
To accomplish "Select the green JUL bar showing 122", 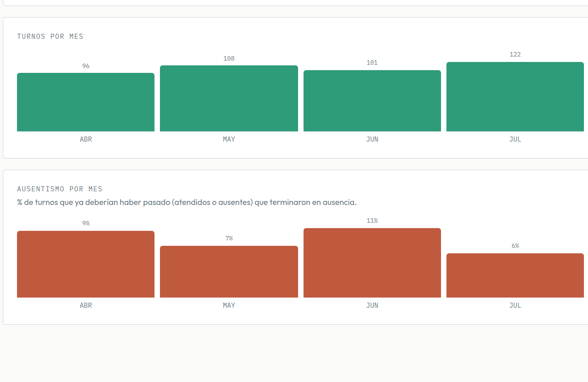I will coord(515,97).
